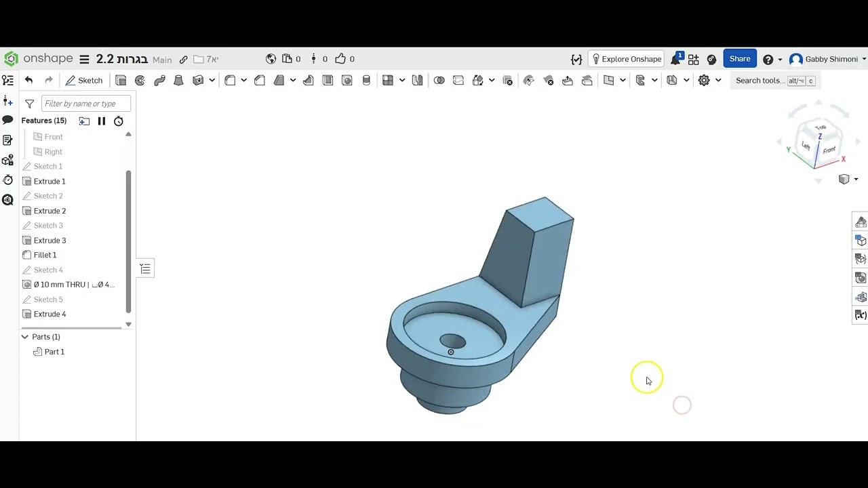
Task: Open the Transform tool dropdown arrow
Action: coord(492,81)
